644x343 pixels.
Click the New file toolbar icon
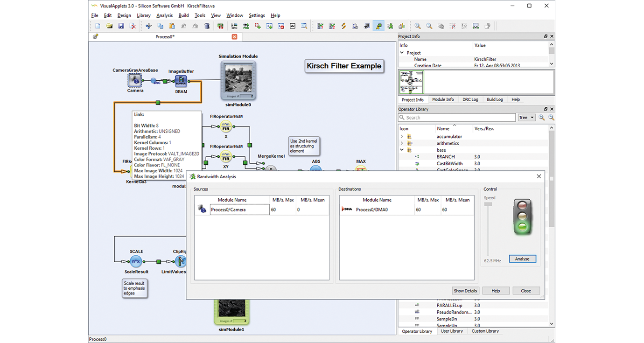[98, 26]
